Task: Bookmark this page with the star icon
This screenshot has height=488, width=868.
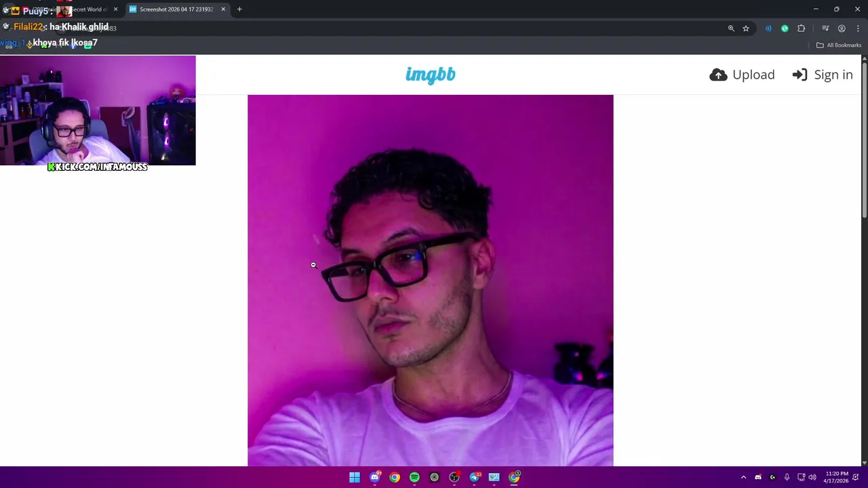Action: pos(746,28)
